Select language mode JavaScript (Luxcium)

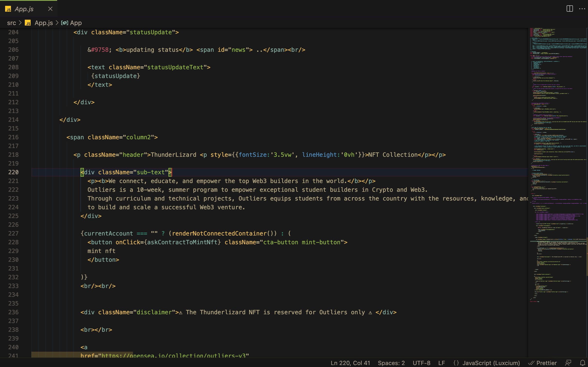[x=491, y=363]
